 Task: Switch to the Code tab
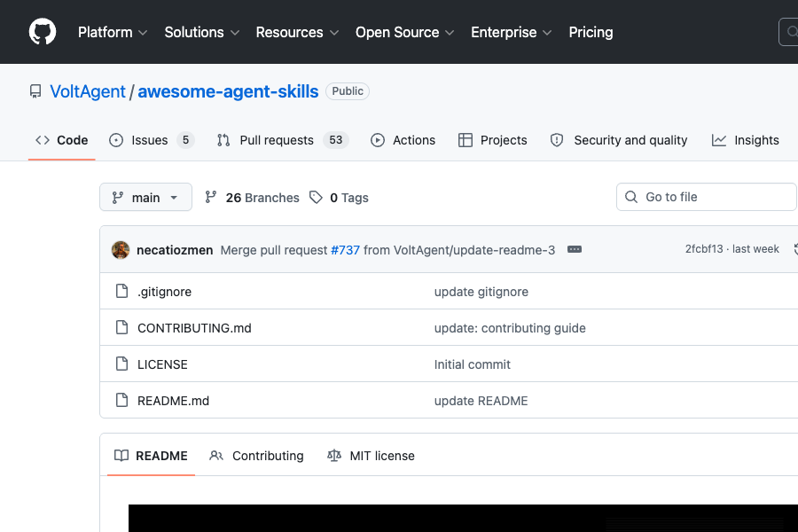[61, 140]
